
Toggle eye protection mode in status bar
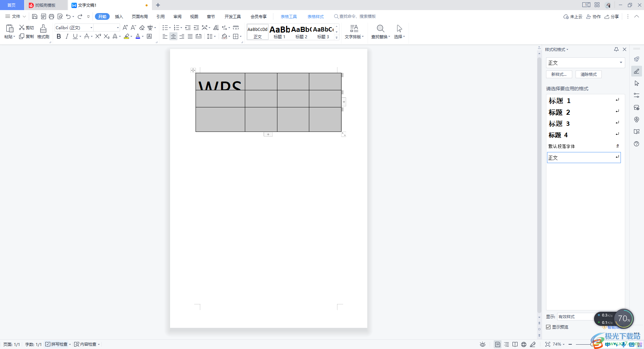pos(483,344)
